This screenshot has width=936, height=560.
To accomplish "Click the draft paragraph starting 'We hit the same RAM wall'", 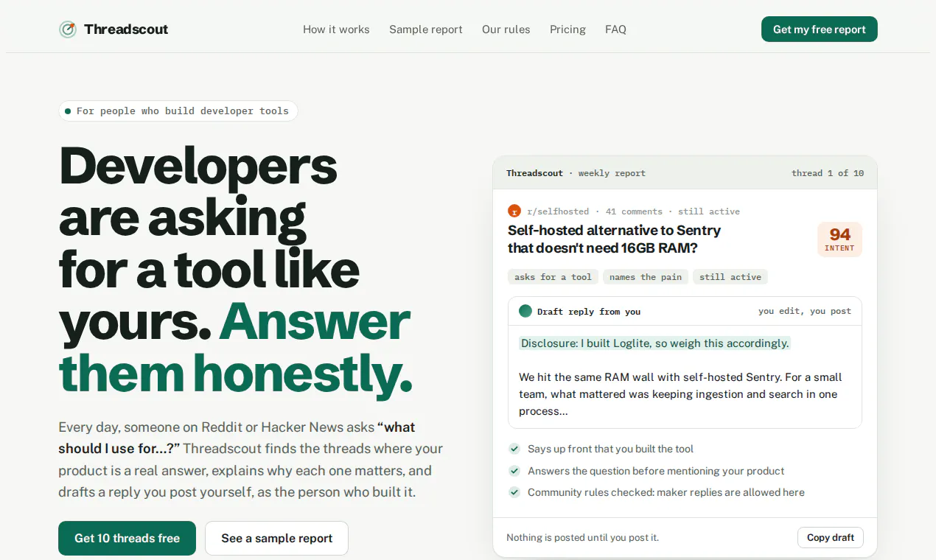I will pos(680,394).
